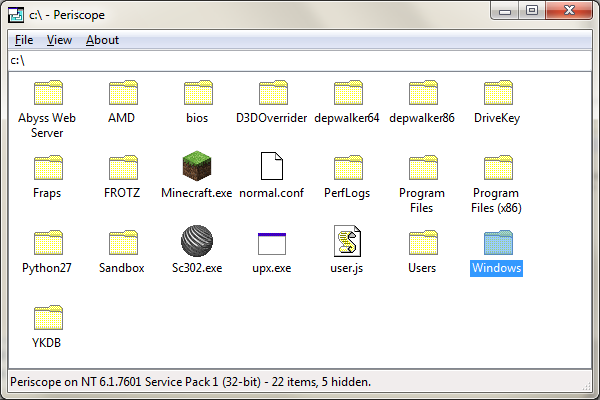Click the bios folder icon
Screen dimensions: 600x400
click(x=198, y=92)
